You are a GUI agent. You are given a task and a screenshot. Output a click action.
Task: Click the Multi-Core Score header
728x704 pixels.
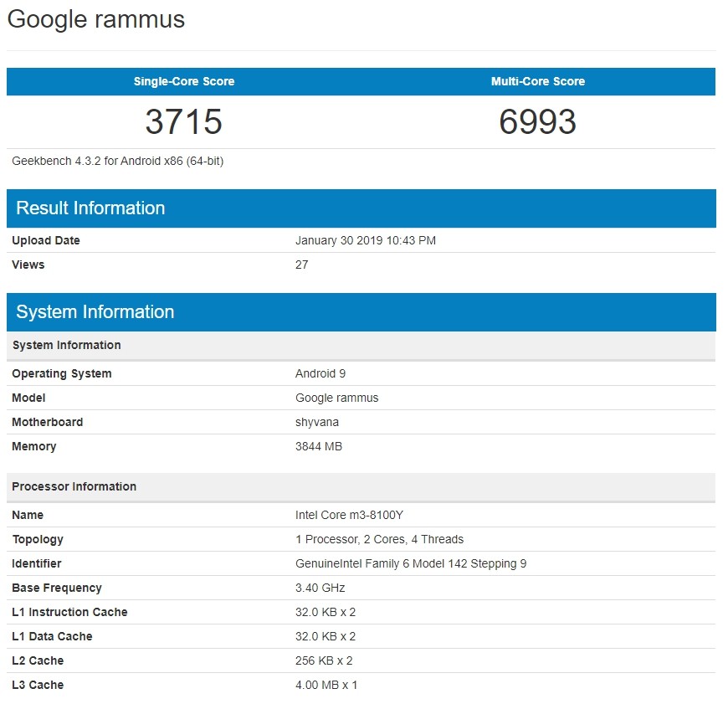click(x=538, y=81)
